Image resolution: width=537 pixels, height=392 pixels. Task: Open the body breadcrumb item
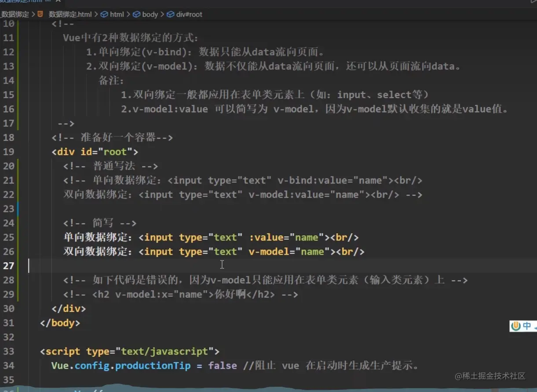[x=150, y=14]
